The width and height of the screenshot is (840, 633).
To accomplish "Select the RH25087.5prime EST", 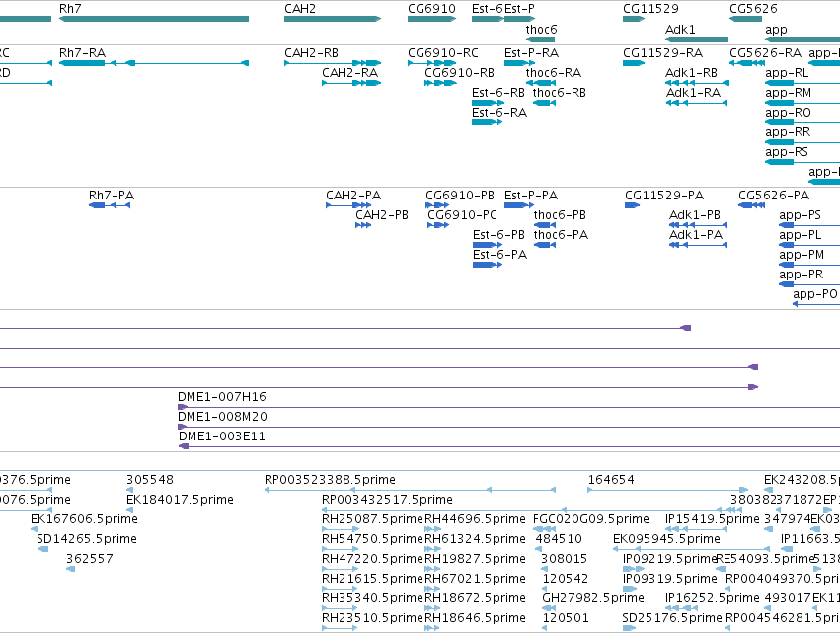I will [x=341, y=529].
